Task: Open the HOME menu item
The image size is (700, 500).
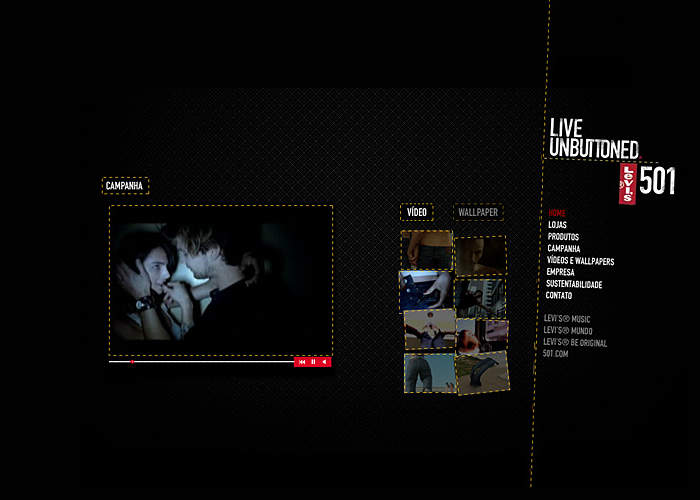Action: click(x=557, y=213)
